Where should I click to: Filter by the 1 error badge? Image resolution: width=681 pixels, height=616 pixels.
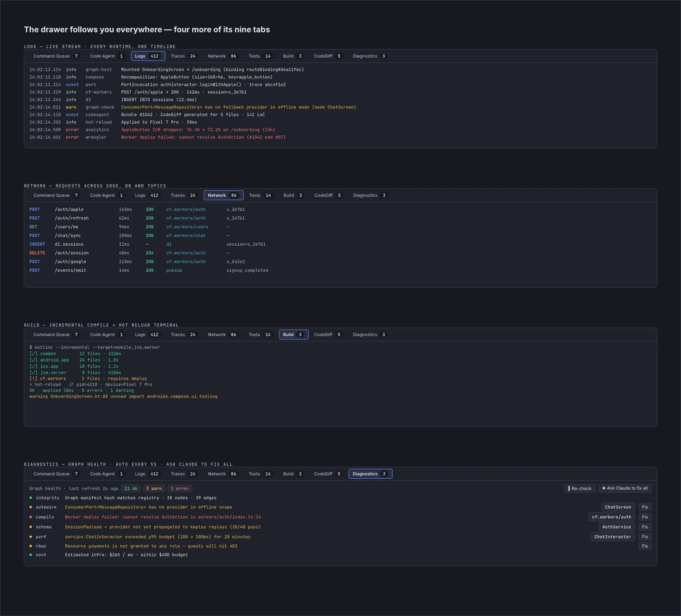pyautogui.click(x=180, y=489)
